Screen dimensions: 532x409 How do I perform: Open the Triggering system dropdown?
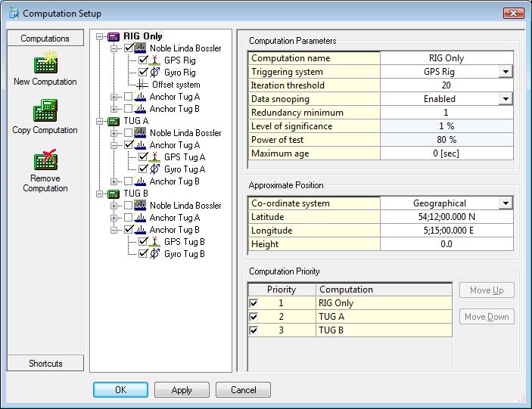tap(505, 72)
